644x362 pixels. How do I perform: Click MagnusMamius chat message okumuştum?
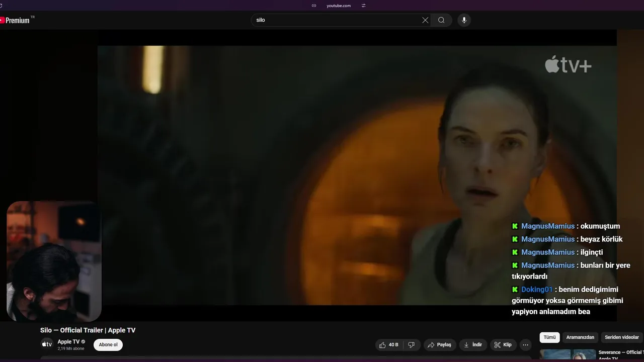600,226
